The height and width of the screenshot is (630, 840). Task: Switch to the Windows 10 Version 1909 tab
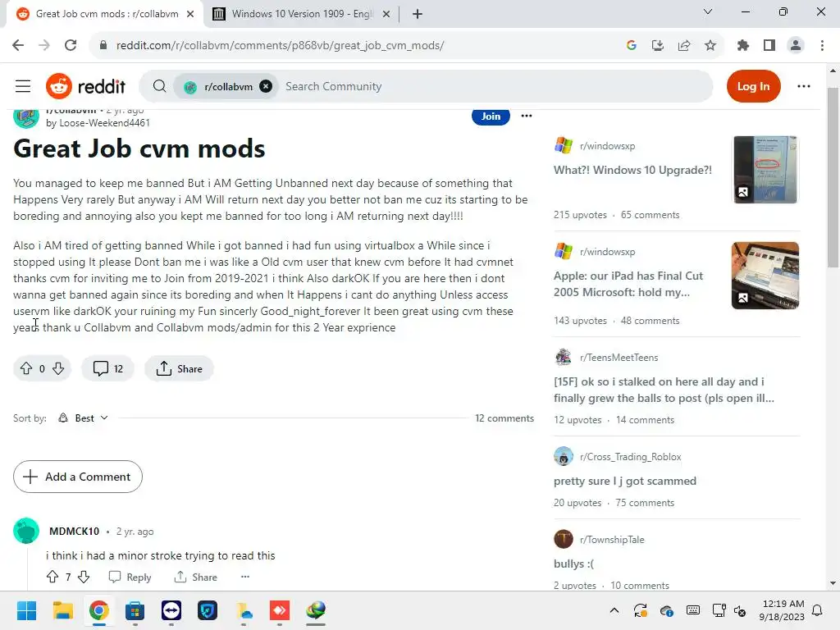tap(302, 14)
